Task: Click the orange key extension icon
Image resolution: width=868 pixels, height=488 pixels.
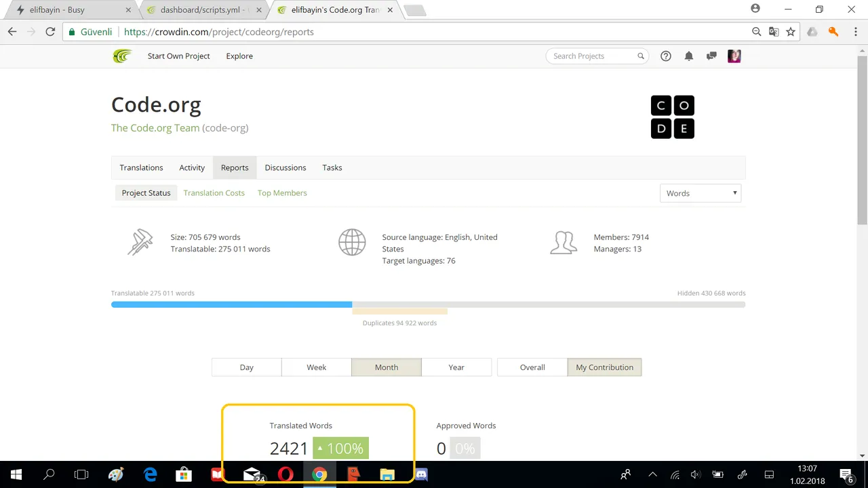Action: pyautogui.click(x=833, y=32)
